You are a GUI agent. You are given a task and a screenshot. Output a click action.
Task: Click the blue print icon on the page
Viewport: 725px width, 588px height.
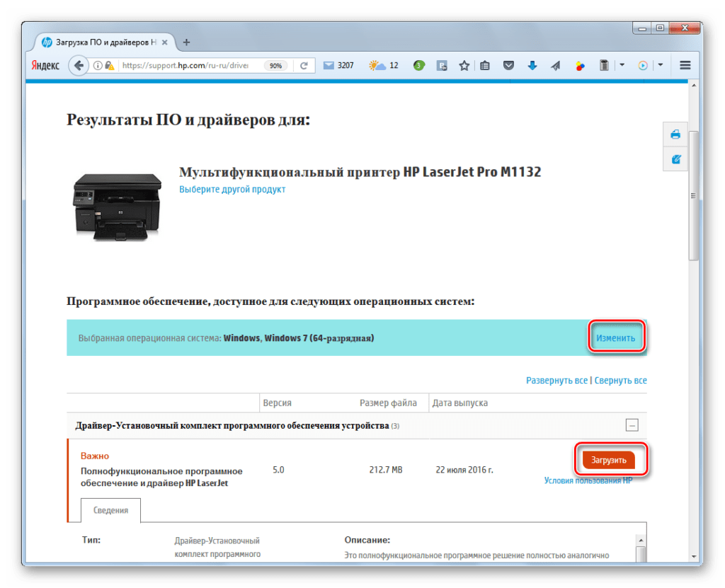click(675, 134)
